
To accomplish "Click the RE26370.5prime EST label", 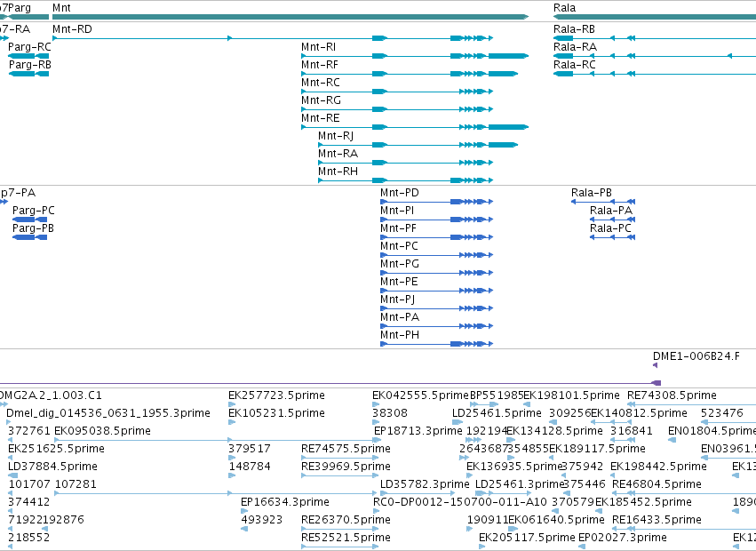I will [346, 520].
